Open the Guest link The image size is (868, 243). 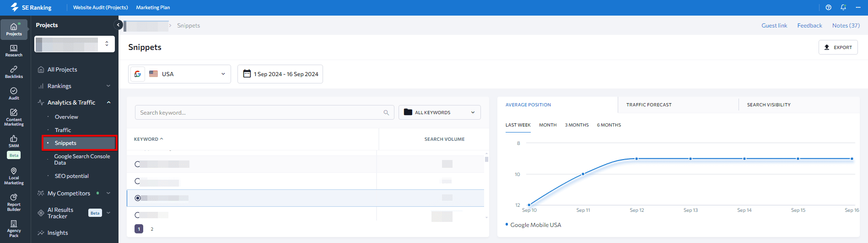(x=774, y=26)
